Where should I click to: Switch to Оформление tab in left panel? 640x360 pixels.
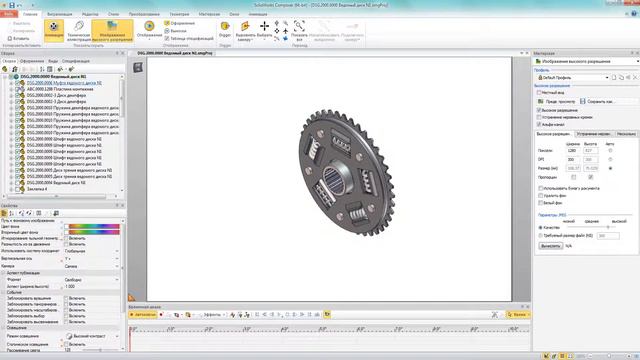pos(32,61)
